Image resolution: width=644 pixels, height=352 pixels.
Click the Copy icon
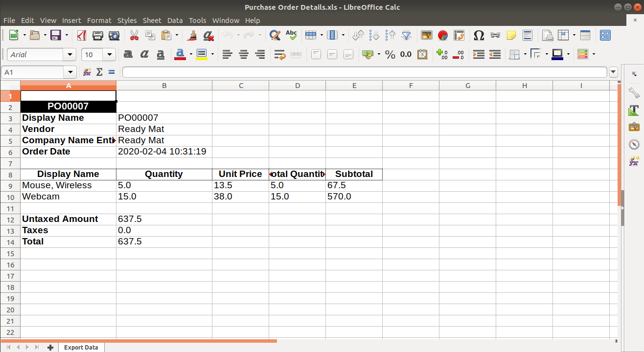pyautogui.click(x=150, y=35)
